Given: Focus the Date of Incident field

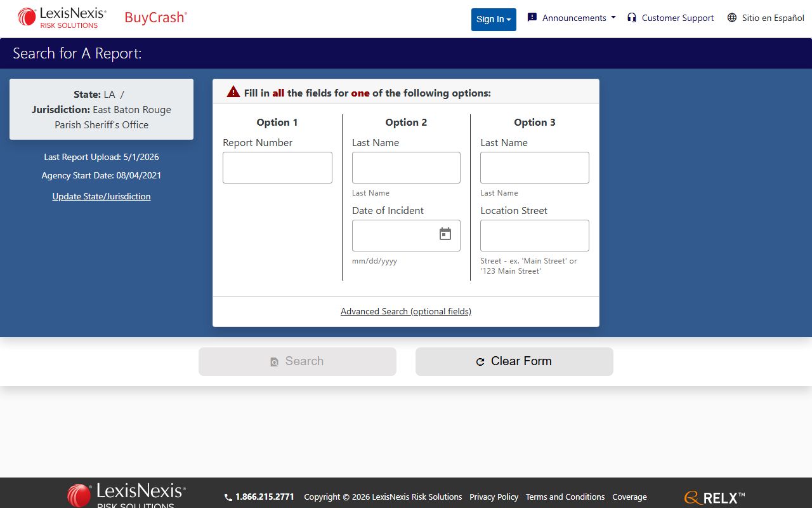Looking at the screenshot, I should (x=406, y=236).
